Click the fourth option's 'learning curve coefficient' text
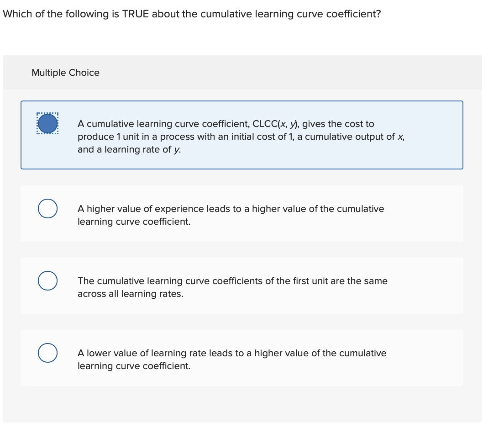 [x=134, y=366]
